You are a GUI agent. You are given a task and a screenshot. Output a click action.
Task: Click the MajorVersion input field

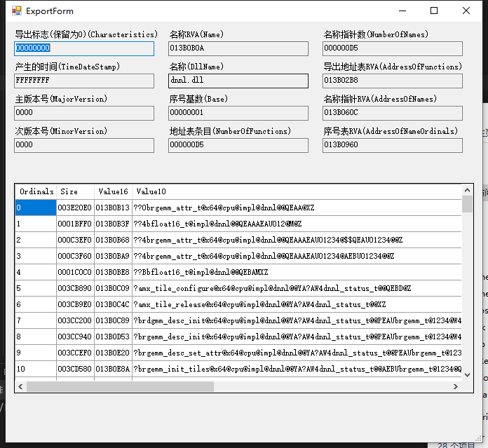coord(84,113)
